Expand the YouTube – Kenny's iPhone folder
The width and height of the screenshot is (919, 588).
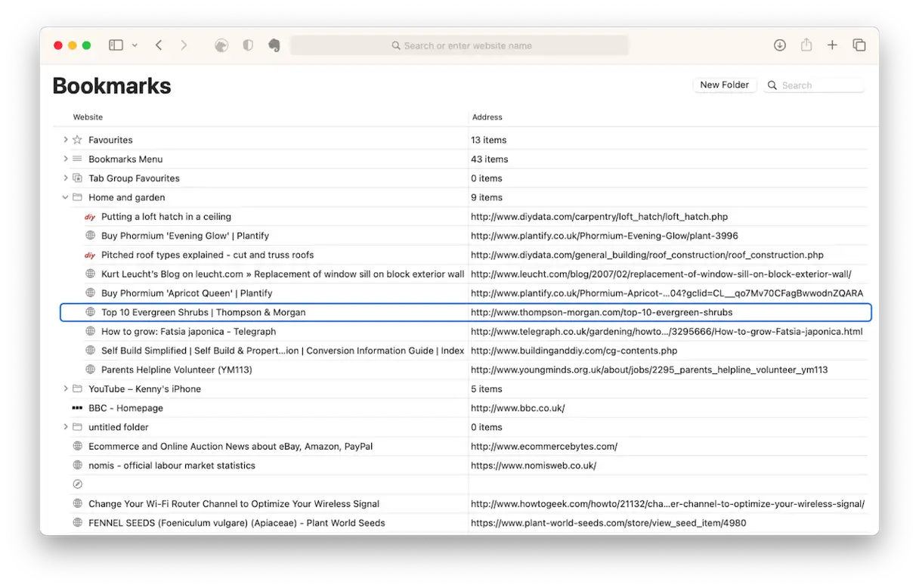coord(66,389)
